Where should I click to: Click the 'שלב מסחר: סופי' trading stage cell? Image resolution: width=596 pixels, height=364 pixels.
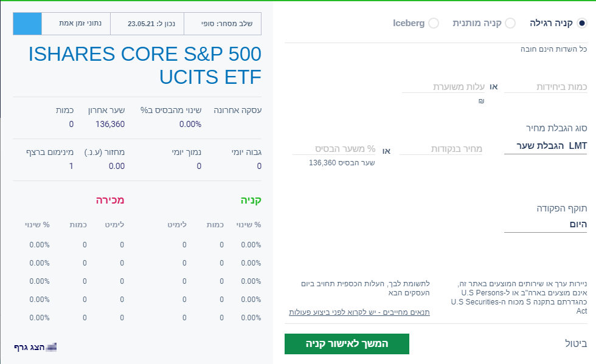(x=222, y=24)
